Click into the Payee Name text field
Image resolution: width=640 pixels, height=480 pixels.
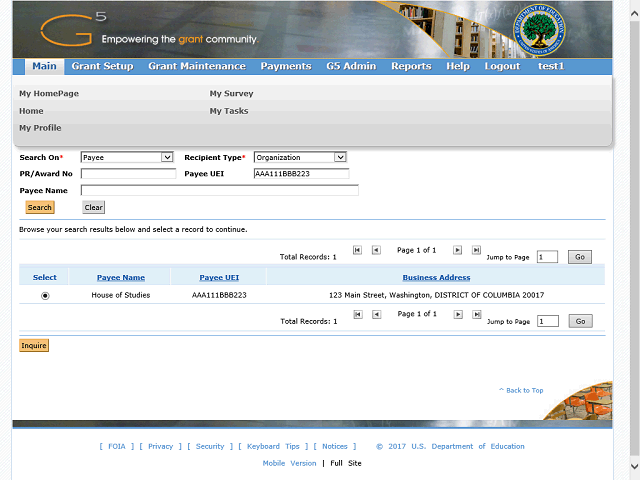point(219,190)
